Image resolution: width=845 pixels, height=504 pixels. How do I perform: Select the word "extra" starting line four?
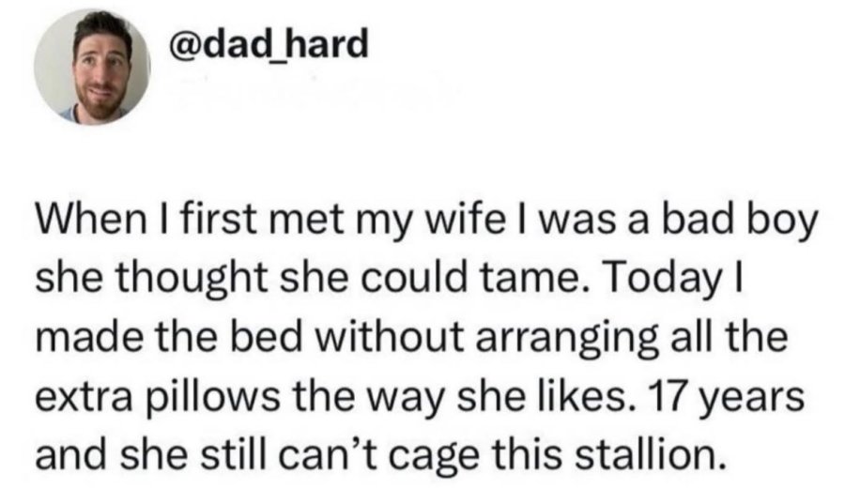pyautogui.click(x=84, y=397)
